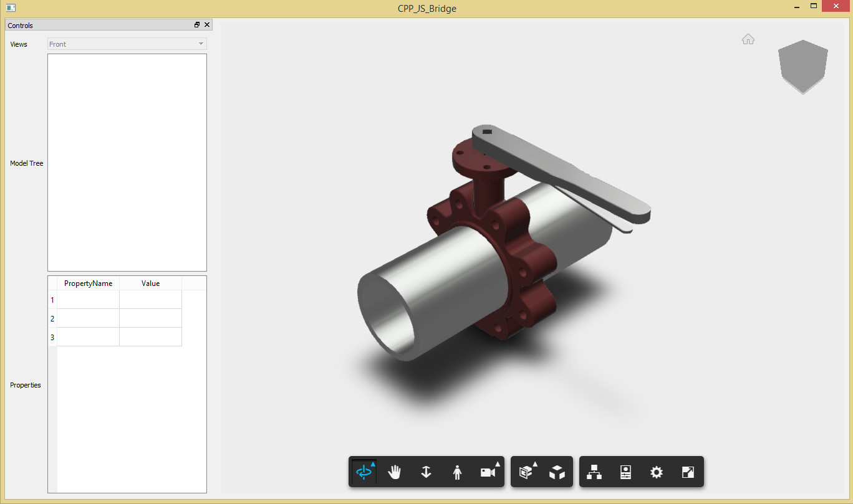The width and height of the screenshot is (853, 504).
Task: Float the Controls dock panel
Action: [x=197, y=25]
